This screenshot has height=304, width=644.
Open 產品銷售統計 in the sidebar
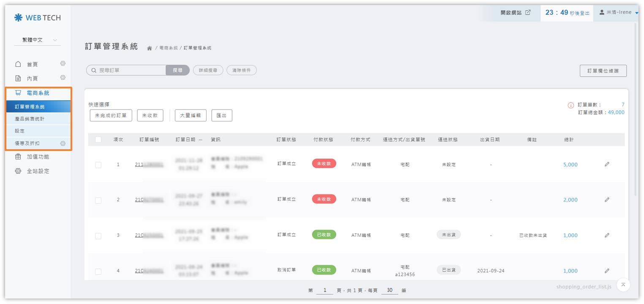(30, 119)
